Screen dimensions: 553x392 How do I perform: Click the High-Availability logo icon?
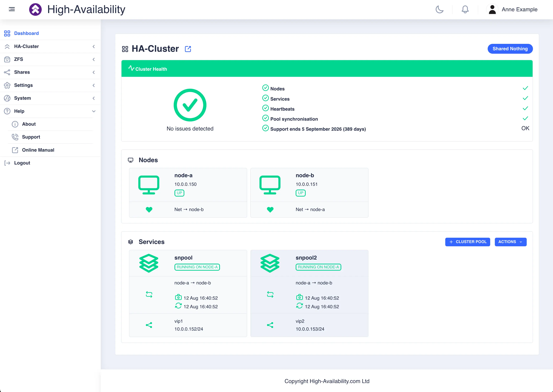pos(35,9)
